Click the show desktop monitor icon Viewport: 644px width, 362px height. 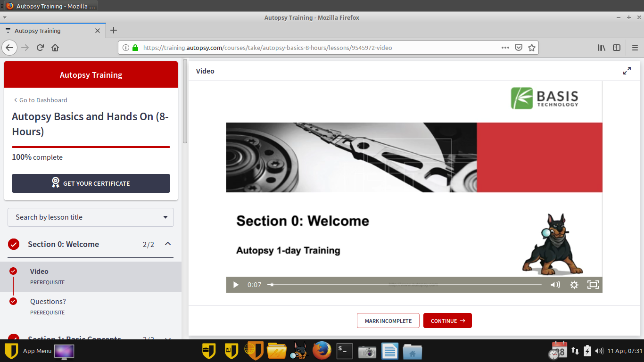(x=64, y=351)
